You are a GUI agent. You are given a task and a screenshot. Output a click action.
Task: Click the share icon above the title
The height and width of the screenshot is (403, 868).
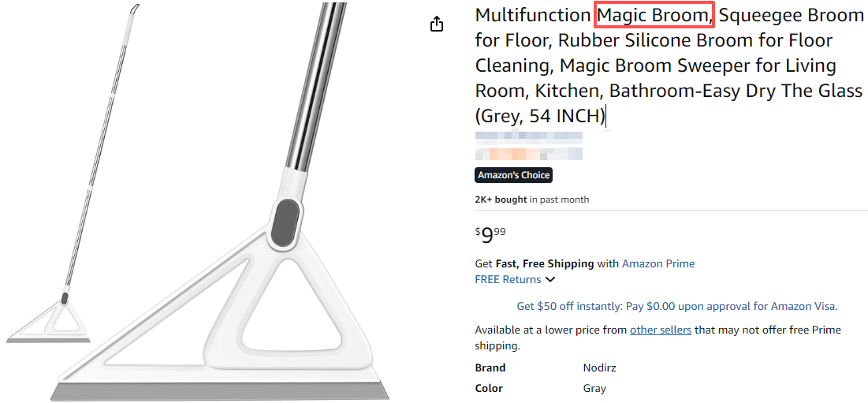[x=437, y=24]
